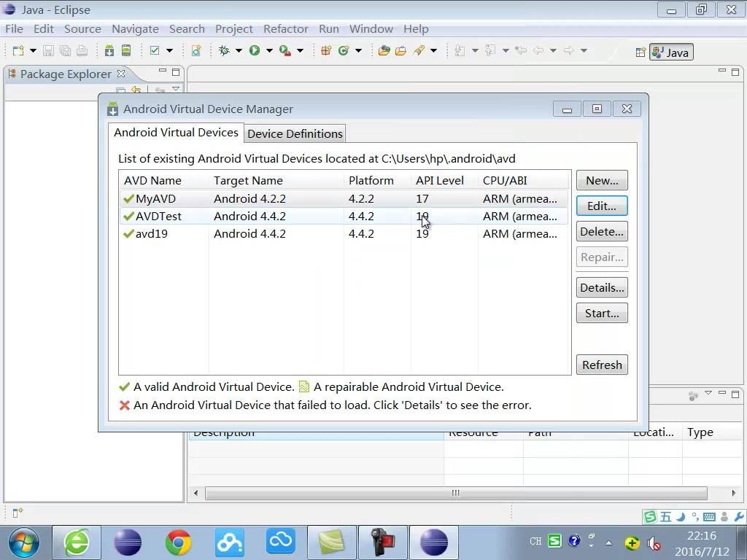Select the Android Virtual Devices tab
Screen dimensions: 747x560
176,133
